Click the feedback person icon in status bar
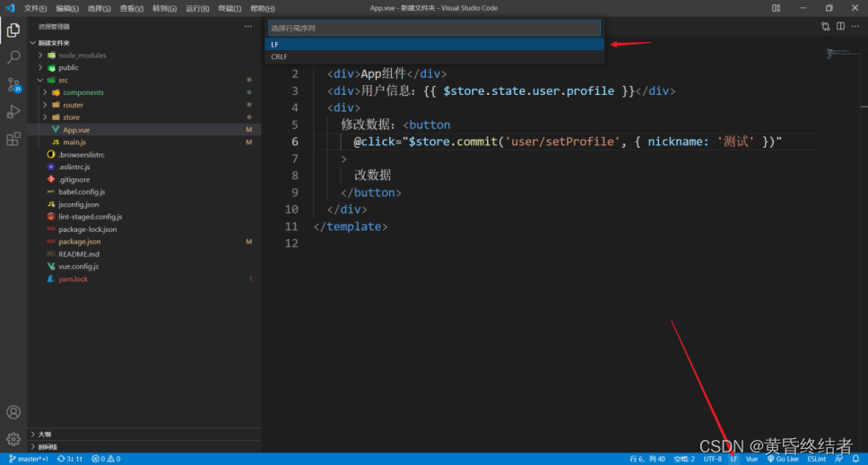Viewport: 868px width, 465px height. click(839, 459)
